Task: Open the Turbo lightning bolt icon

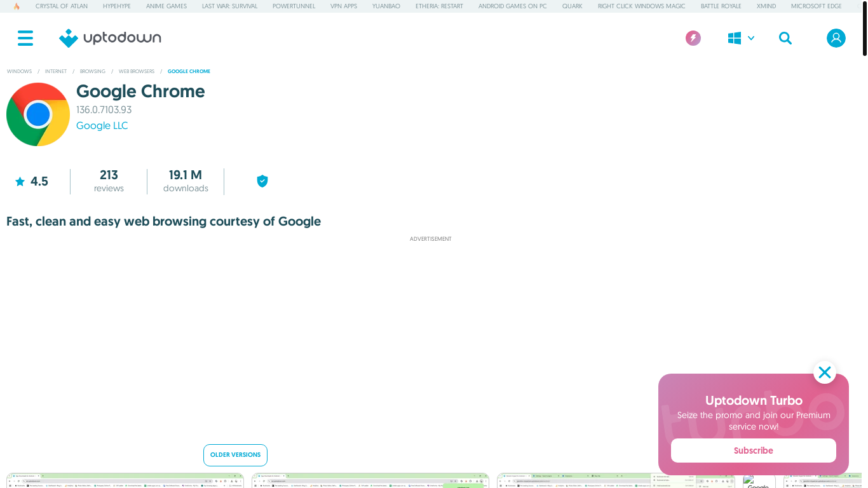Action: click(x=693, y=38)
